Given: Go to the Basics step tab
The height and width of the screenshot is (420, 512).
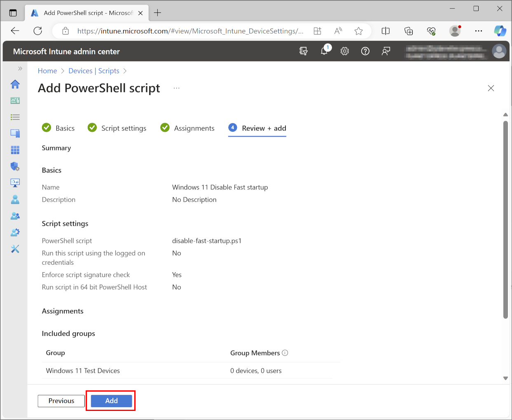Looking at the screenshot, I should (x=58, y=128).
